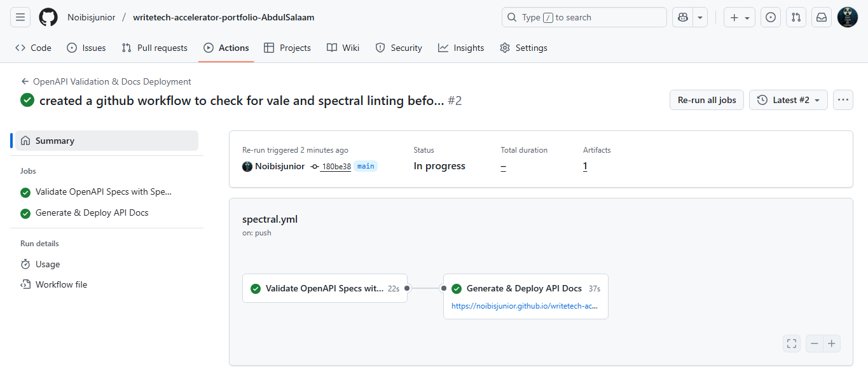
Task: View the run's Artifacts
Action: (x=585, y=166)
